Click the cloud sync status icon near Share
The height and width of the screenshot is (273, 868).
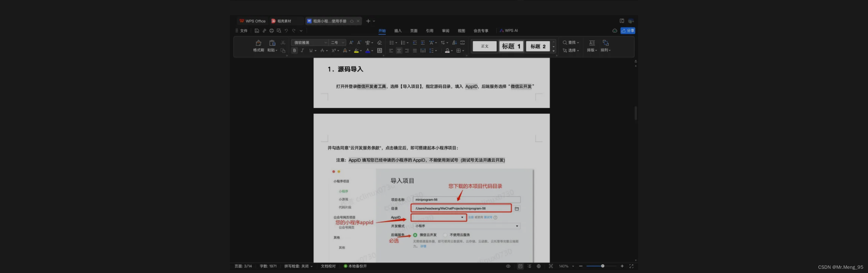point(615,31)
